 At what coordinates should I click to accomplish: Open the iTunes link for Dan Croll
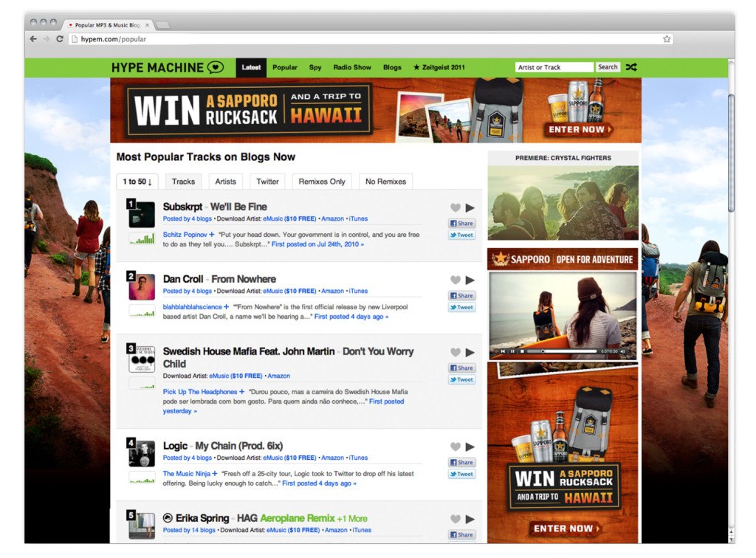pyautogui.click(x=358, y=292)
